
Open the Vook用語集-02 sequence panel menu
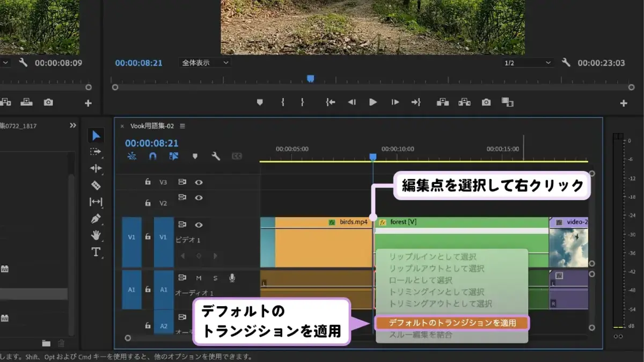(182, 126)
